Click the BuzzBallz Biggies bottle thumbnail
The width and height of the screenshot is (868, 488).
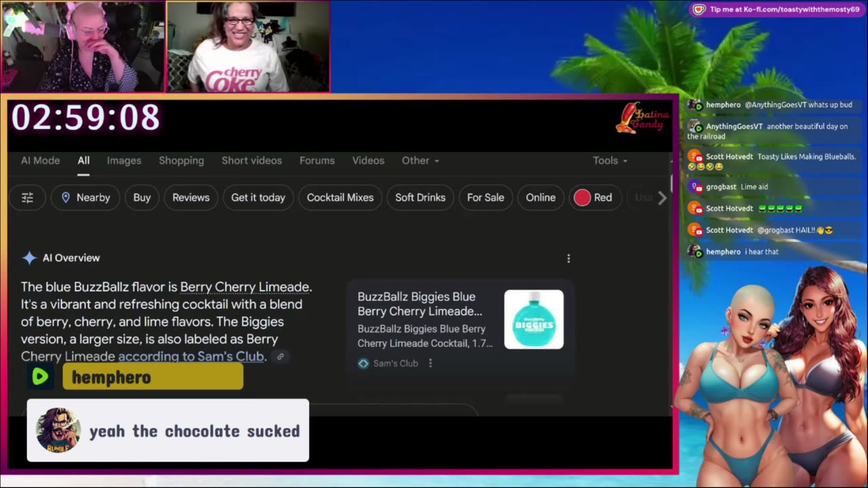(x=534, y=319)
